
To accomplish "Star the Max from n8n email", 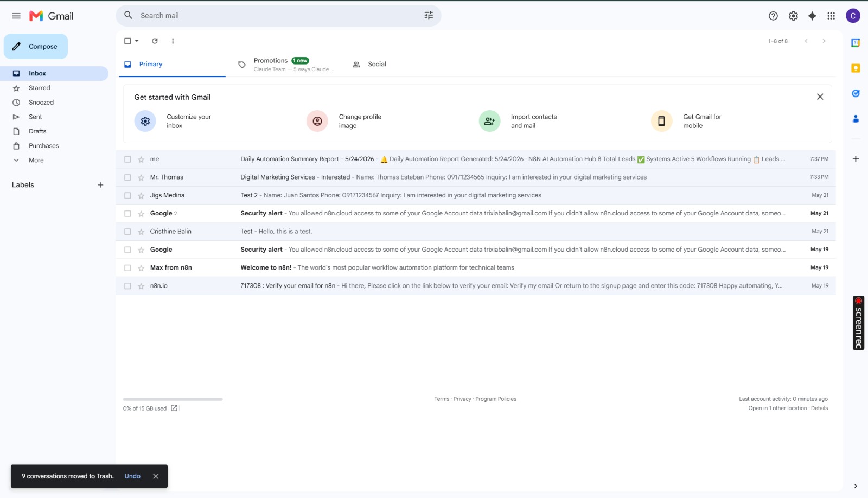I will (141, 268).
